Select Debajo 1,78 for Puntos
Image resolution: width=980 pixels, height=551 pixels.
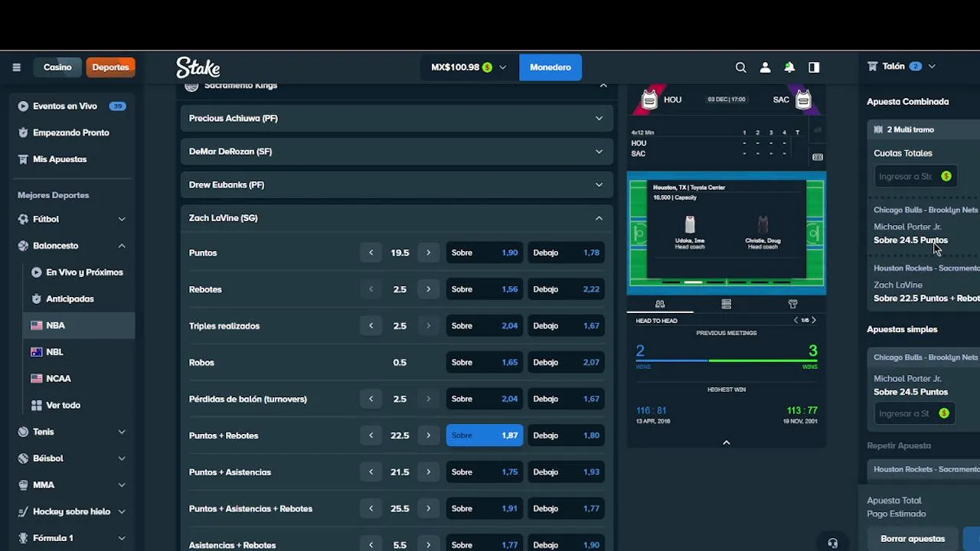[x=567, y=253]
